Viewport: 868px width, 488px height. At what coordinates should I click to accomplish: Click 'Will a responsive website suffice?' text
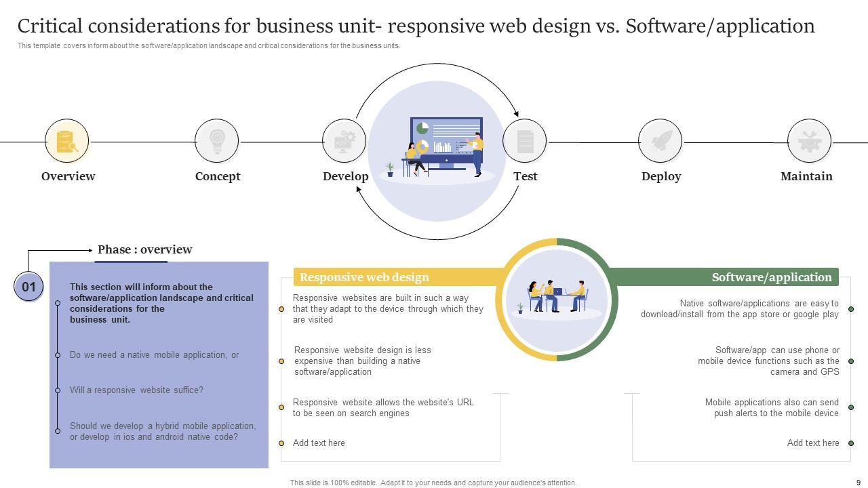coord(136,390)
